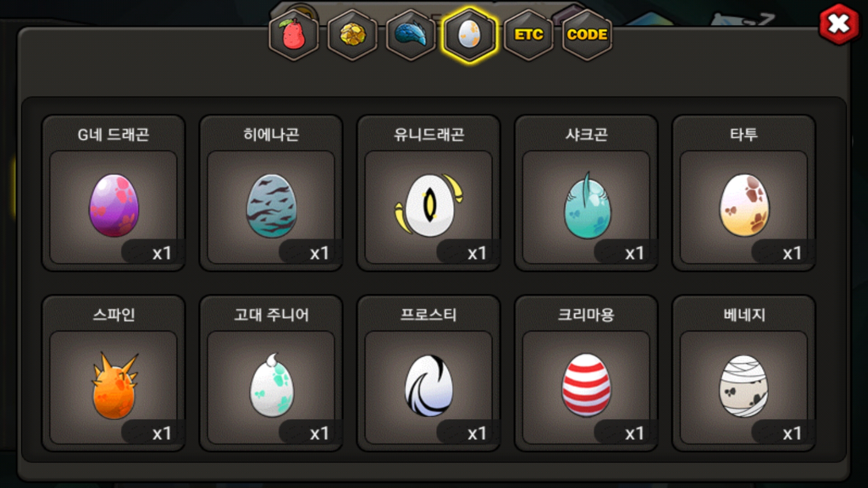Choose the 고대 주니어 egg

(271, 385)
